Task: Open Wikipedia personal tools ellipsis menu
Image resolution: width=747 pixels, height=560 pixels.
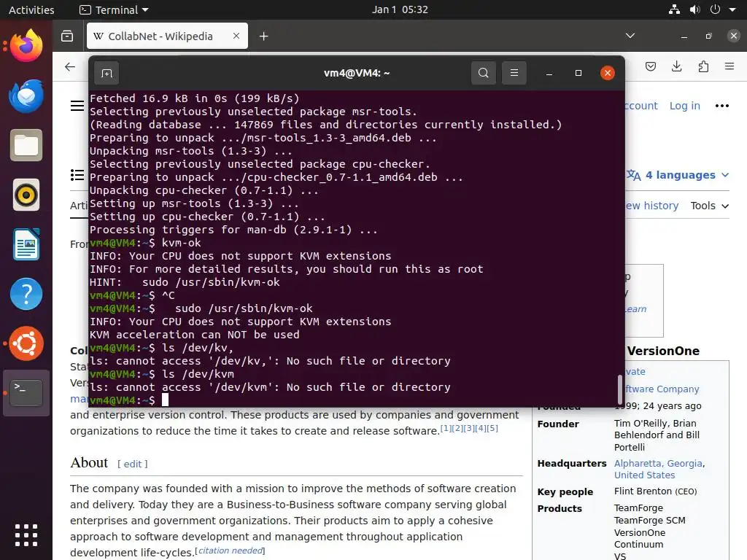Action: [721, 106]
